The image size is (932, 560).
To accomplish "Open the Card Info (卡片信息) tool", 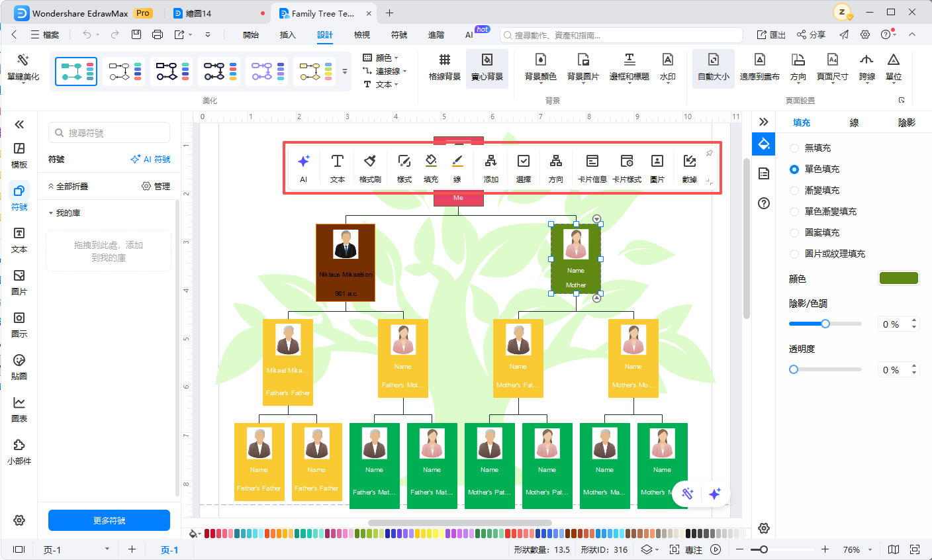I will (592, 167).
